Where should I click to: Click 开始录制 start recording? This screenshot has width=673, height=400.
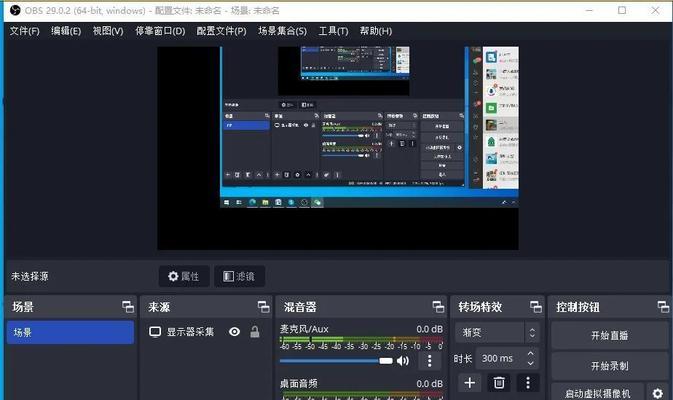click(x=609, y=366)
